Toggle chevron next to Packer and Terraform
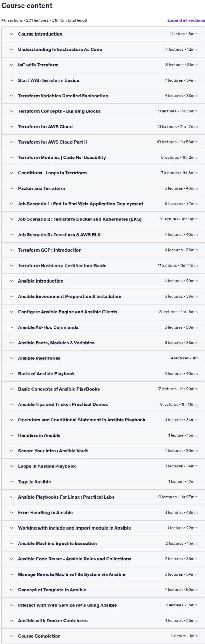Screen dimensions: 205x644 point(12,188)
